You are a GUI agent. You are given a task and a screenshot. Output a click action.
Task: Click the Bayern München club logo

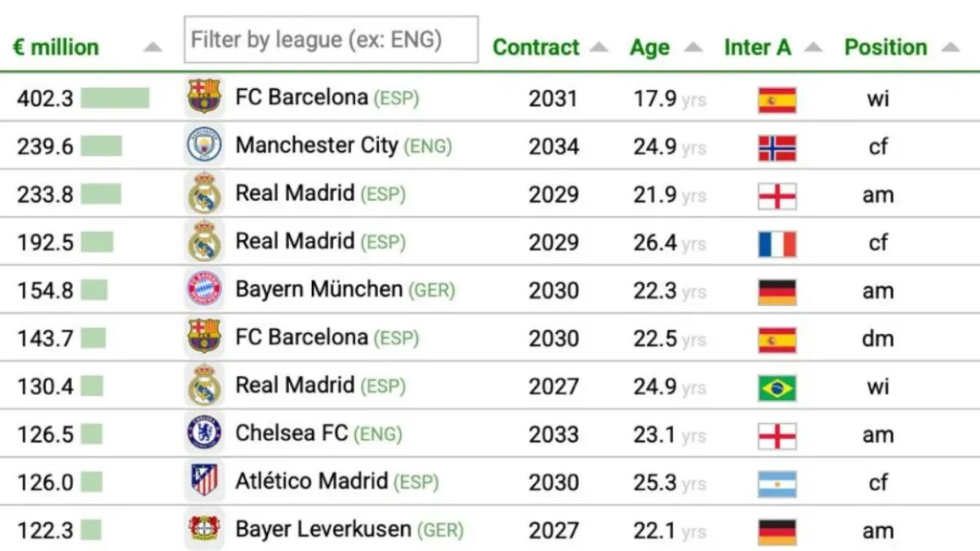coord(205,289)
